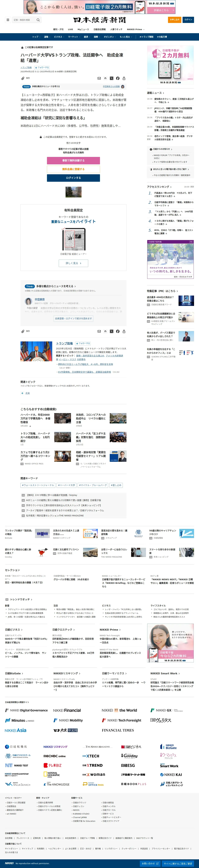The image size is (199, 868).
Task: Share on X icon below the headline
Action: tap(111, 78)
